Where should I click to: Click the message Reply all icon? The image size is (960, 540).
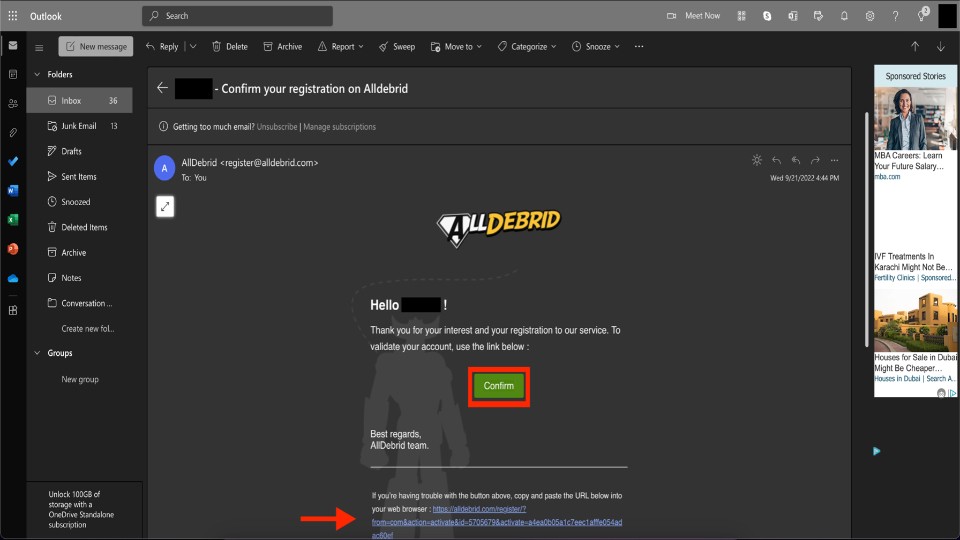pos(796,160)
